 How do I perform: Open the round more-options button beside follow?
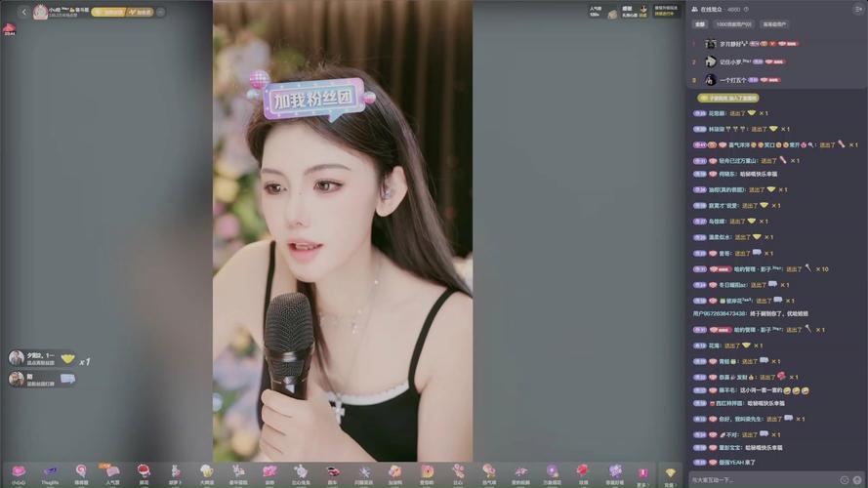pyautogui.click(x=160, y=12)
